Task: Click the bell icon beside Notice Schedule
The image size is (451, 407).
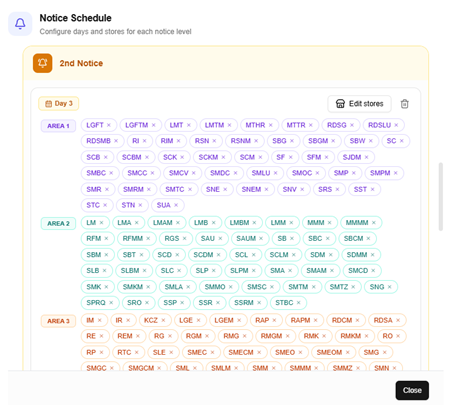Action: [x=20, y=24]
